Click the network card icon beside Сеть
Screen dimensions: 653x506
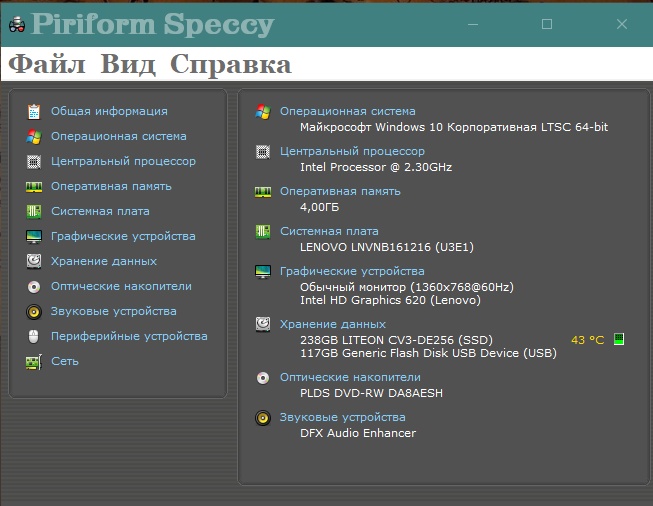click(x=34, y=362)
